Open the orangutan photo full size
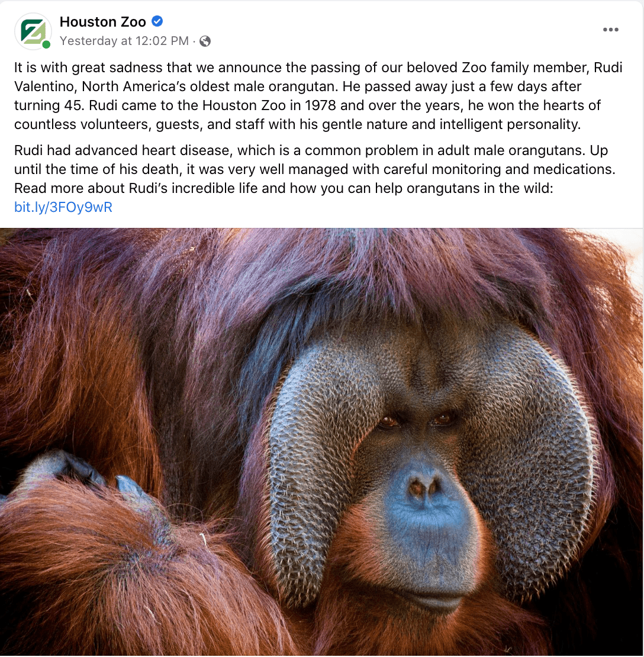The image size is (644, 657). coord(322,442)
